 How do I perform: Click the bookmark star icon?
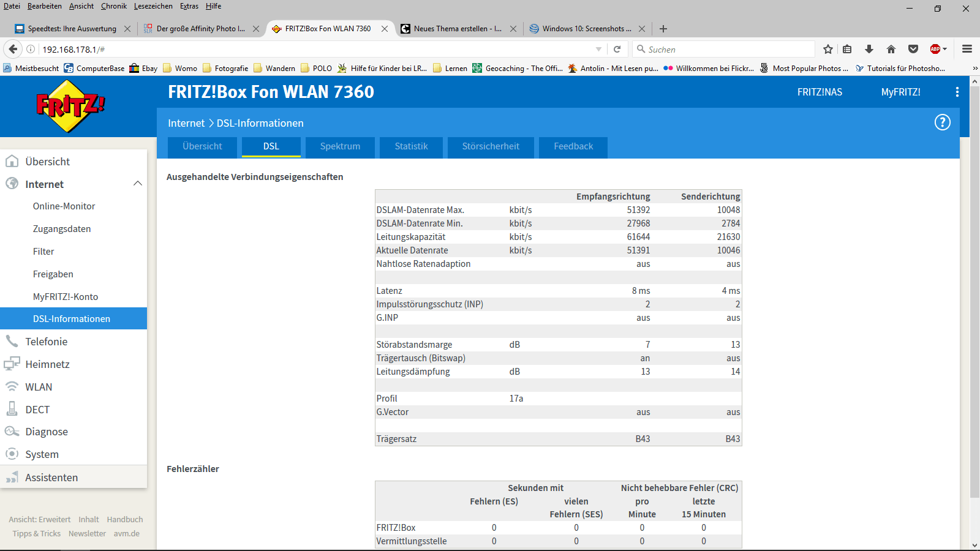[x=828, y=49]
